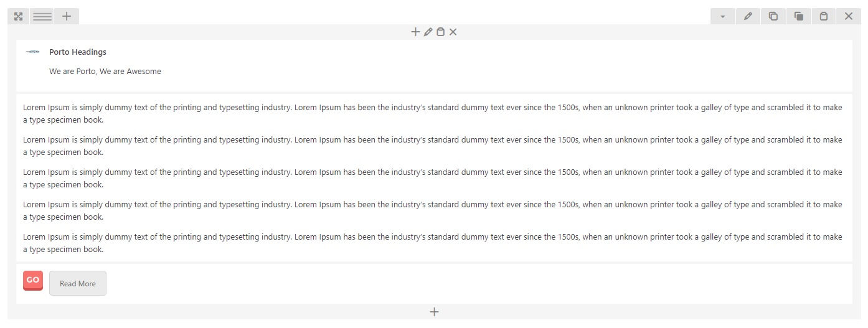Click the row drag handle with crossed arrows
868x328 pixels.
18,16
